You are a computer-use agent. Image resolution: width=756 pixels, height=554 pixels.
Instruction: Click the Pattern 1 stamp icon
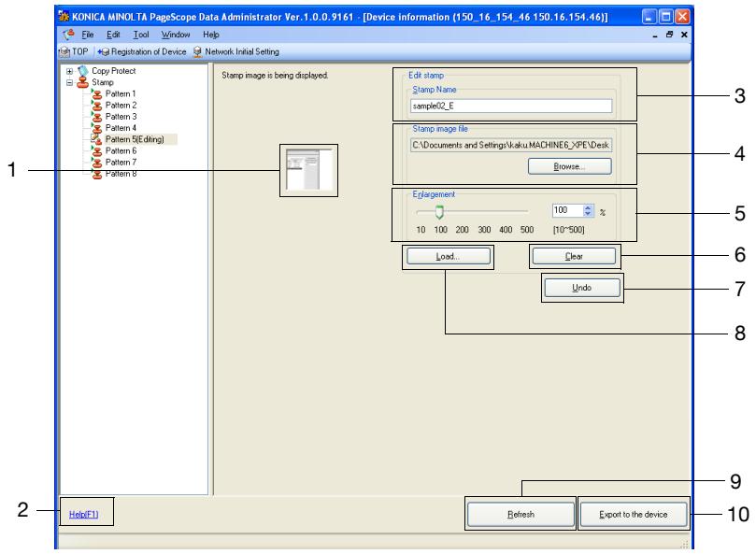tap(96, 94)
